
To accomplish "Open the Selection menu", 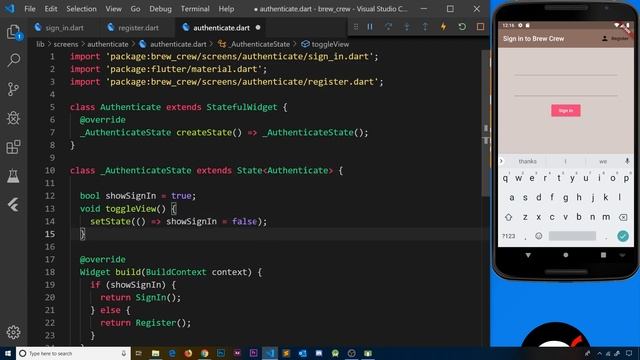I will pos(81,9).
